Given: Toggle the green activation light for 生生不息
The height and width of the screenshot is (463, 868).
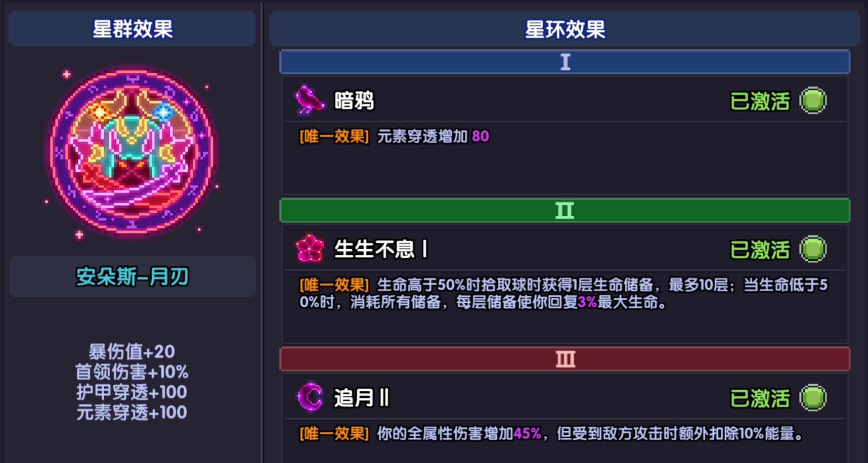Looking at the screenshot, I should click(x=812, y=249).
